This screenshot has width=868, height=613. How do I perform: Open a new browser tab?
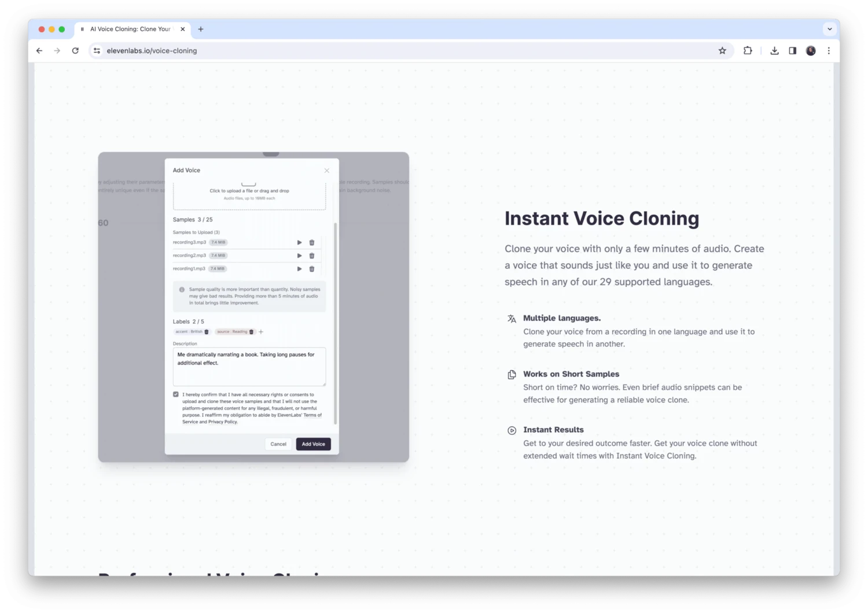201,29
